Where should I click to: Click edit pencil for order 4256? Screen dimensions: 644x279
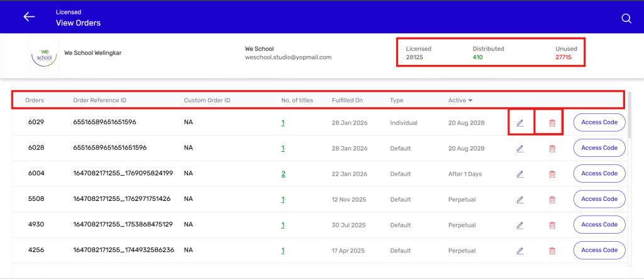point(520,251)
